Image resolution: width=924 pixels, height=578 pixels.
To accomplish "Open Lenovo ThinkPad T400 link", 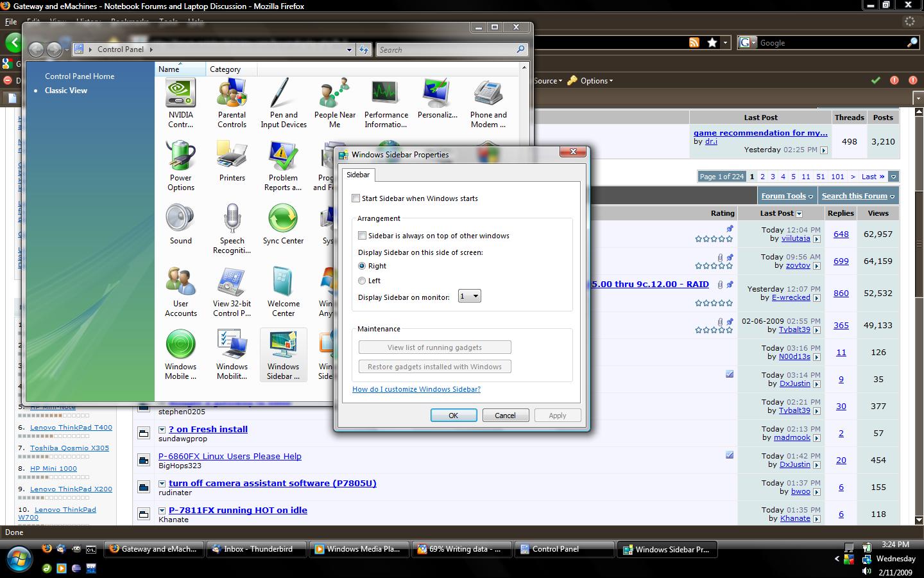I will coord(71,427).
